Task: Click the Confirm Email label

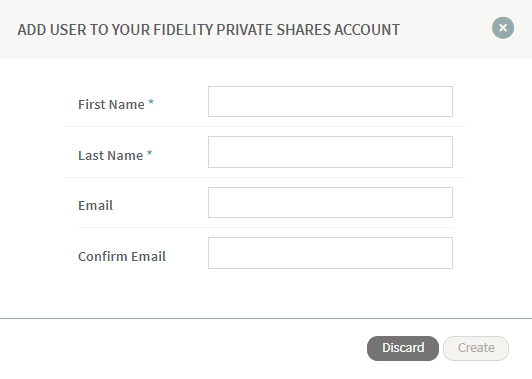Action: [x=122, y=257]
